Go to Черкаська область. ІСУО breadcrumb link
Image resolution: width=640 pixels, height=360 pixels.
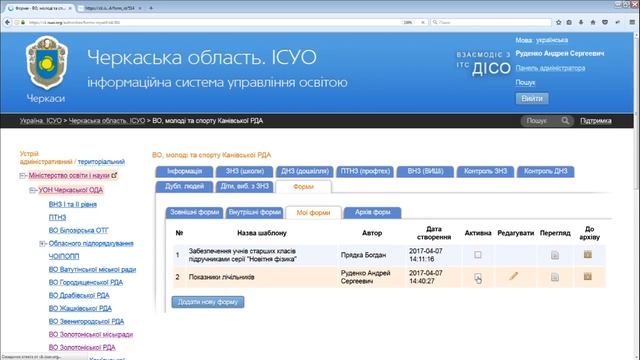pyautogui.click(x=107, y=121)
